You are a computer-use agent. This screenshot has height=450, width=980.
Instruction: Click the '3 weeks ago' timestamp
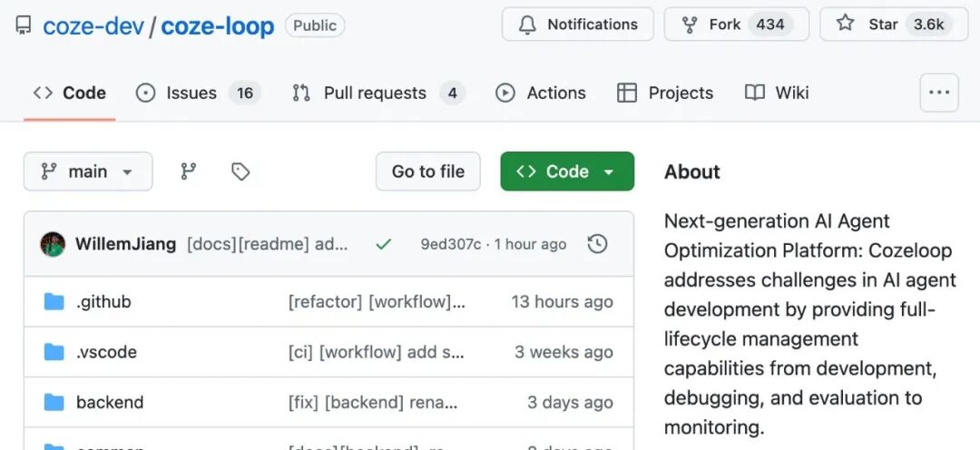click(563, 352)
